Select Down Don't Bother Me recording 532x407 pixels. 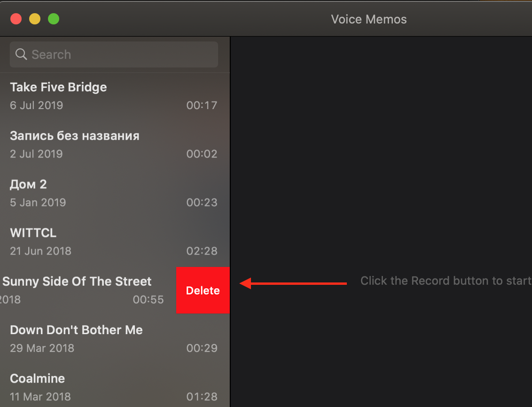[76, 329]
